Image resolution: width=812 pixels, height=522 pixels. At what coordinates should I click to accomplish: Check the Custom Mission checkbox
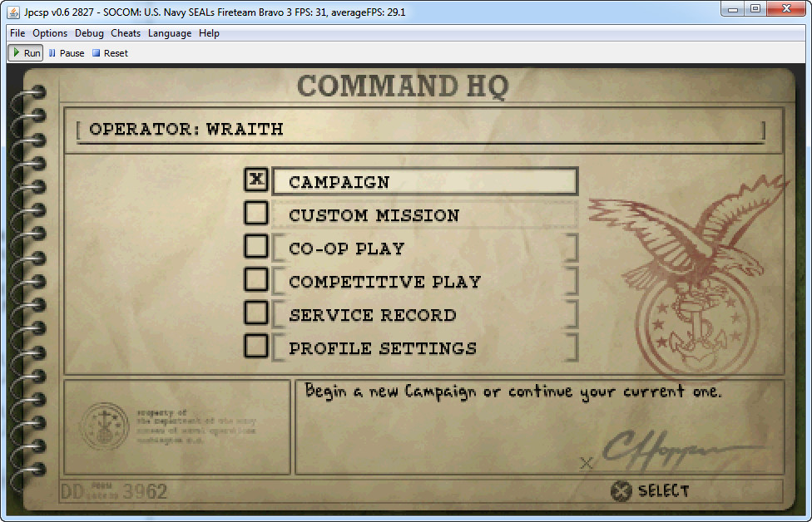(256, 214)
